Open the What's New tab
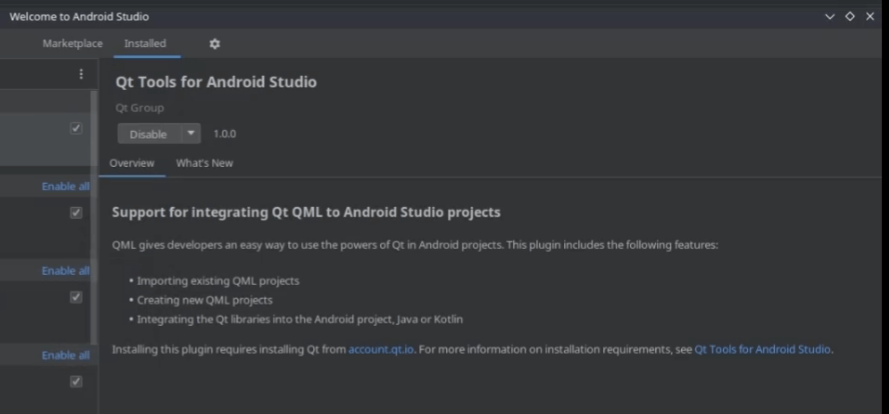The image size is (889, 414). (204, 163)
